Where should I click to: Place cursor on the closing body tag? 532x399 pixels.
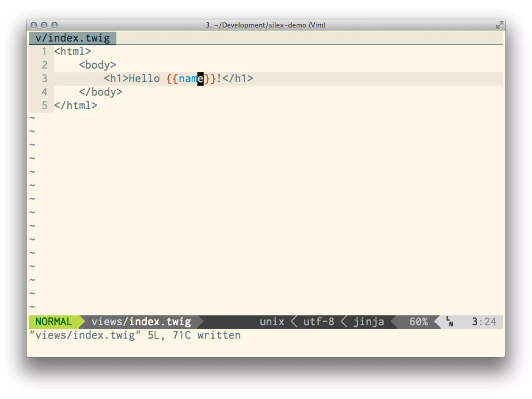pyautogui.click(x=101, y=92)
